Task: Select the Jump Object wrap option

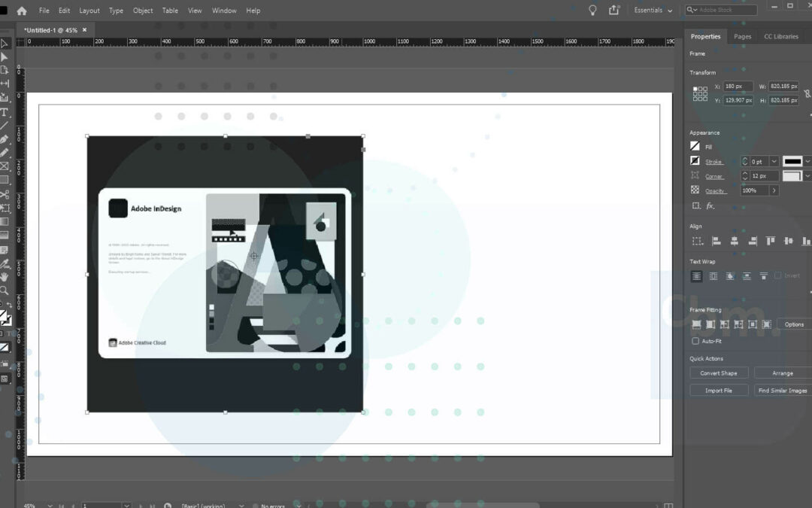Action: 747,276
